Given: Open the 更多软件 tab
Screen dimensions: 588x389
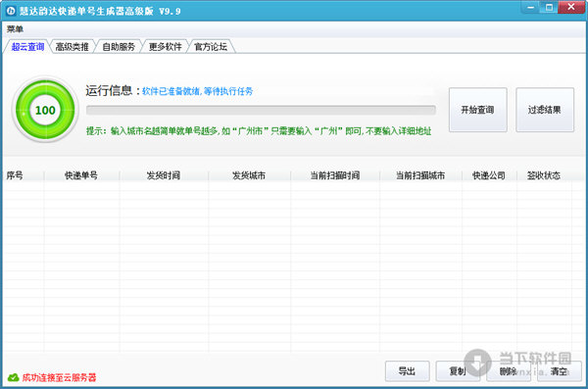Looking at the screenshot, I should point(165,47).
